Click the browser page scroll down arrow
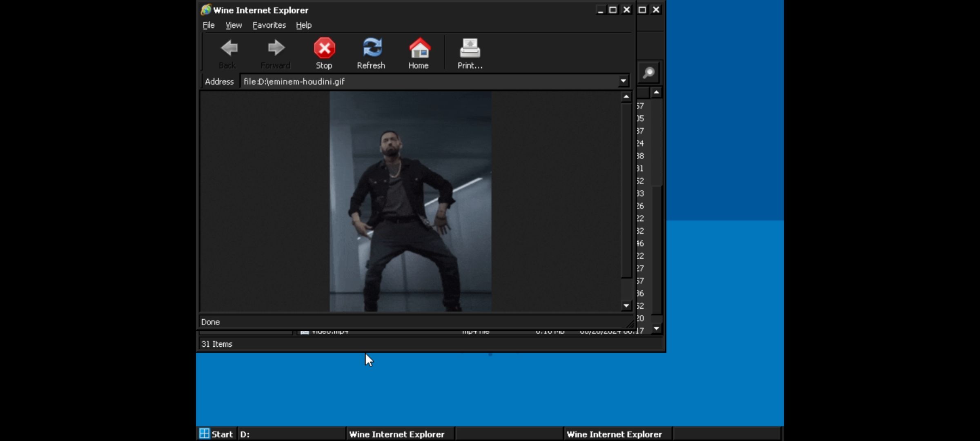The width and height of the screenshot is (980, 441). coord(626,306)
